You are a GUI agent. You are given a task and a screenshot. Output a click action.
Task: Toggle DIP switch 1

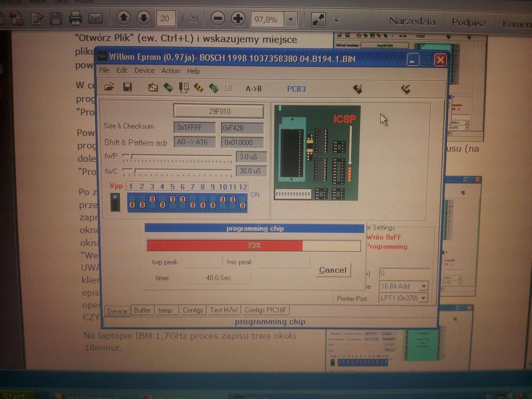[x=132, y=202]
